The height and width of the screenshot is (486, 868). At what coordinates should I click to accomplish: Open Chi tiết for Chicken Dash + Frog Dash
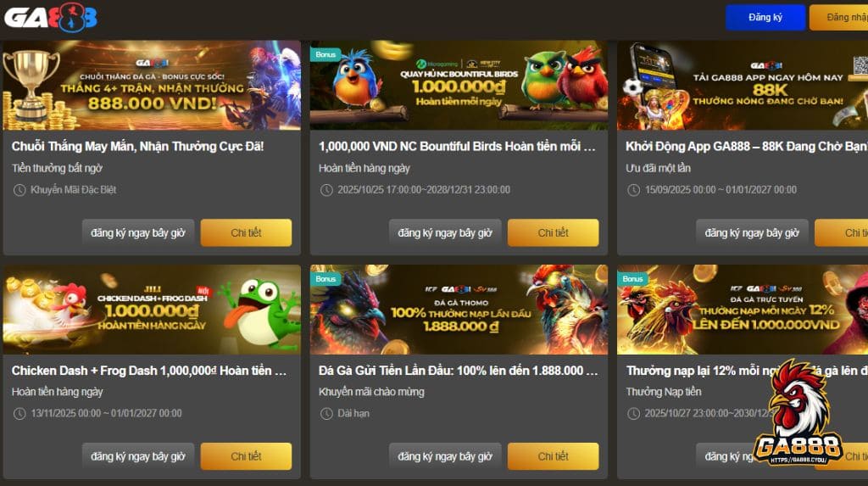pyautogui.click(x=246, y=456)
